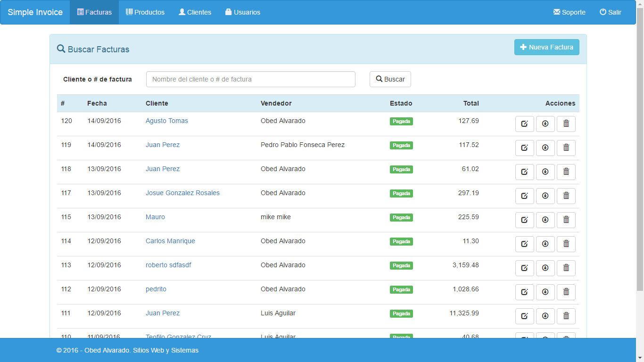Click Pagada badge on invoice 113
This screenshot has height=362, width=644.
(401, 266)
